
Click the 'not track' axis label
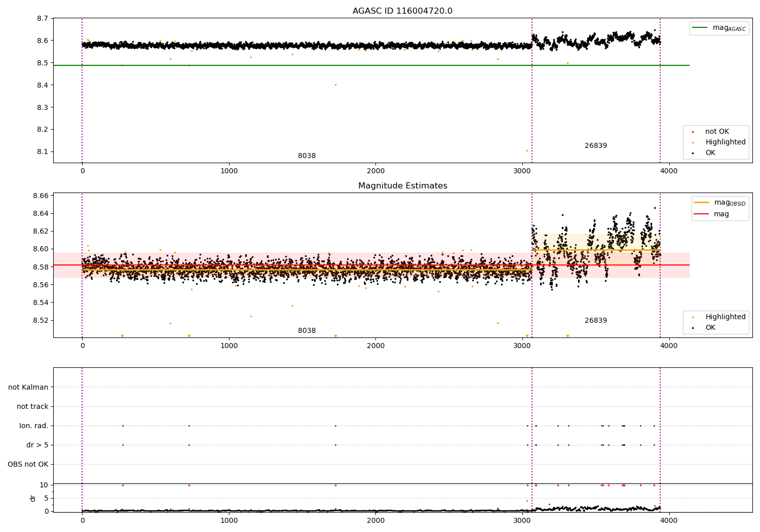pos(32,407)
